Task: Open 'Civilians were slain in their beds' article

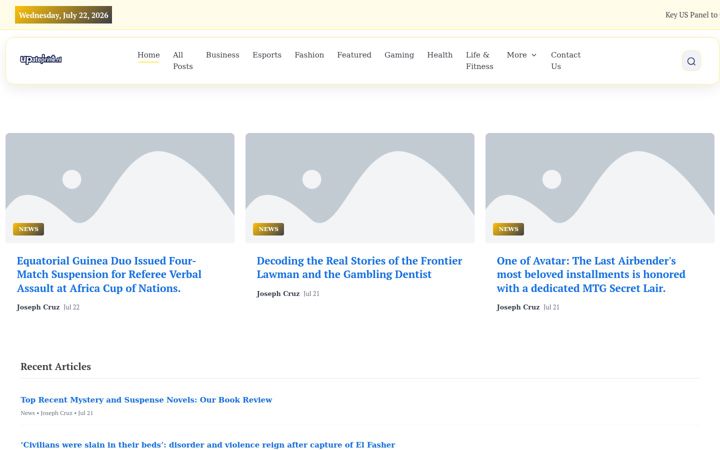Action: pyautogui.click(x=208, y=444)
